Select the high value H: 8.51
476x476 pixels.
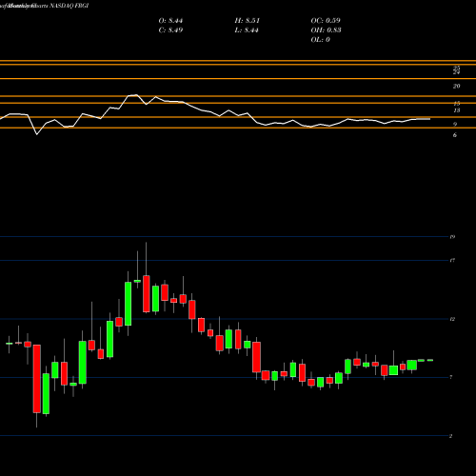248,21
